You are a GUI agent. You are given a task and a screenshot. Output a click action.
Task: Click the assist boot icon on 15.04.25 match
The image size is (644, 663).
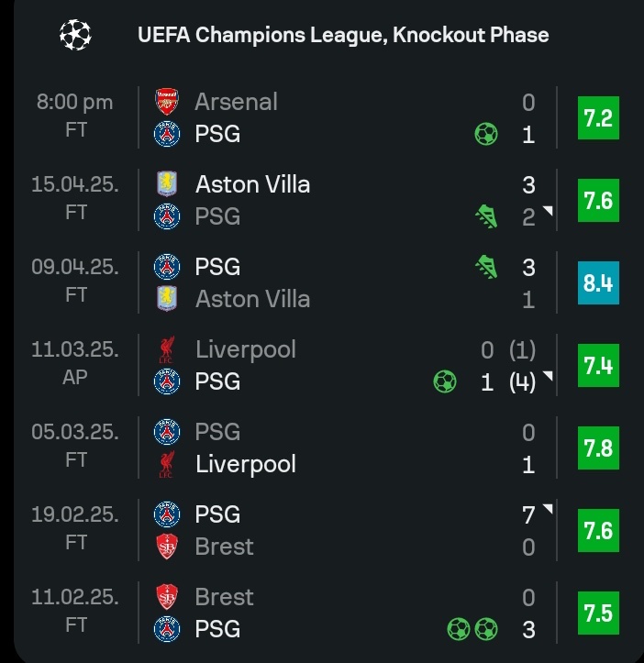click(486, 217)
